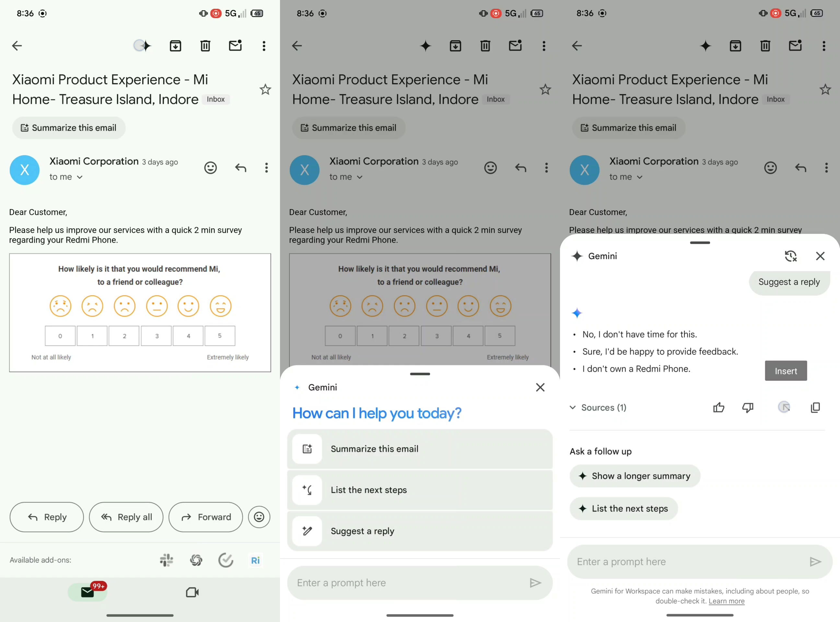Tap 'List the next steps' chip on right screen
The width and height of the screenshot is (840, 622).
pyautogui.click(x=624, y=509)
